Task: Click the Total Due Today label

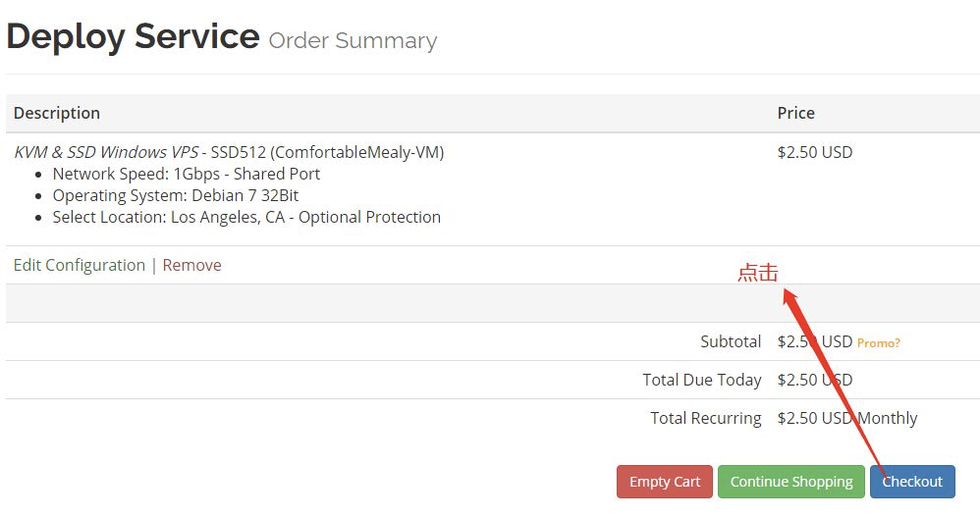Action: click(701, 380)
